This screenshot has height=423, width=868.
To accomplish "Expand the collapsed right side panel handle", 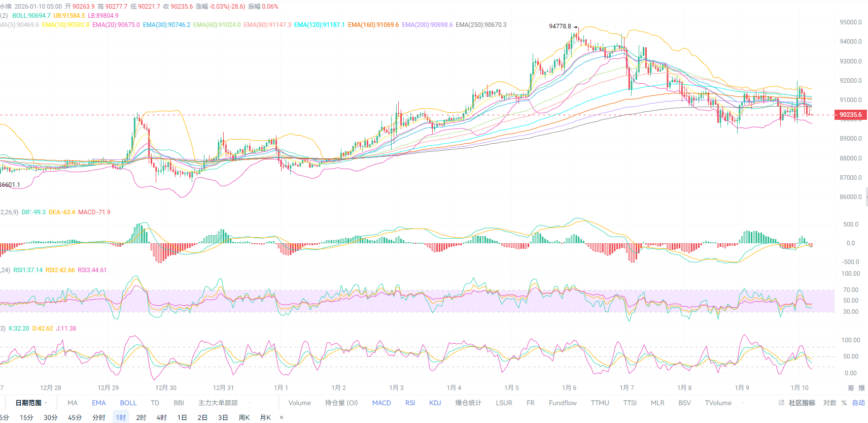I will click(x=866, y=197).
